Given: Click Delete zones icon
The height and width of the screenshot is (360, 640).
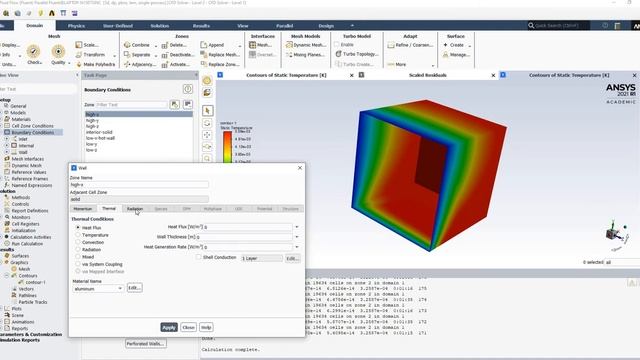Looking at the screenshot, I should (x=164, y=45).
